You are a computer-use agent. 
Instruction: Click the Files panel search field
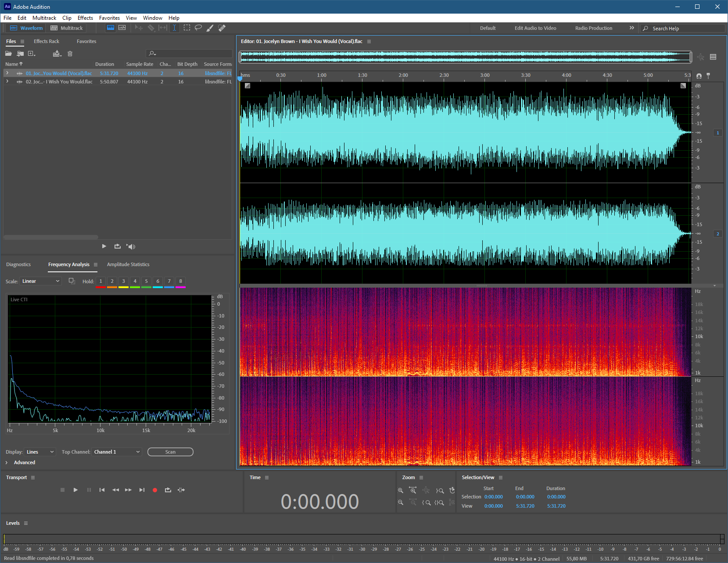(189, 54)
